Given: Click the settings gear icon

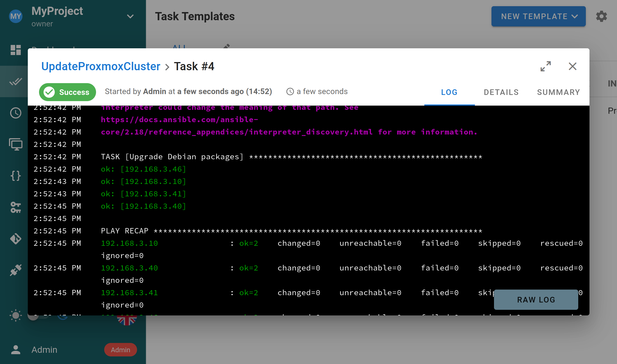Looking at the screenshot, I should pyautogui.click(x=602, y=16).
